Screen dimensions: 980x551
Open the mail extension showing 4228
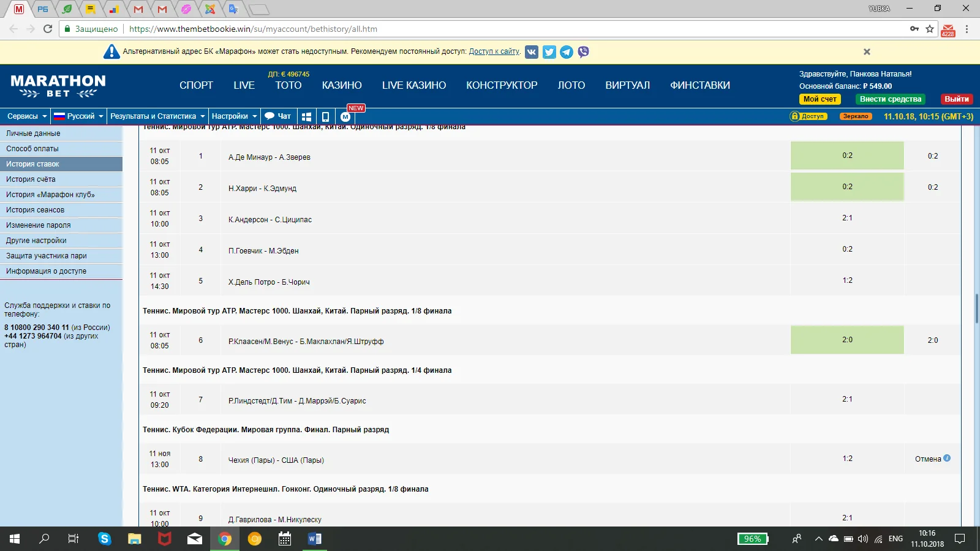pos(948,29)
